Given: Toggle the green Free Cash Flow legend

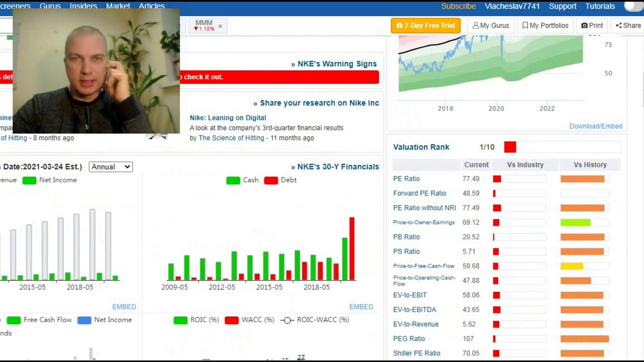Looking at the screenshot, I should [x=39, y=320].
